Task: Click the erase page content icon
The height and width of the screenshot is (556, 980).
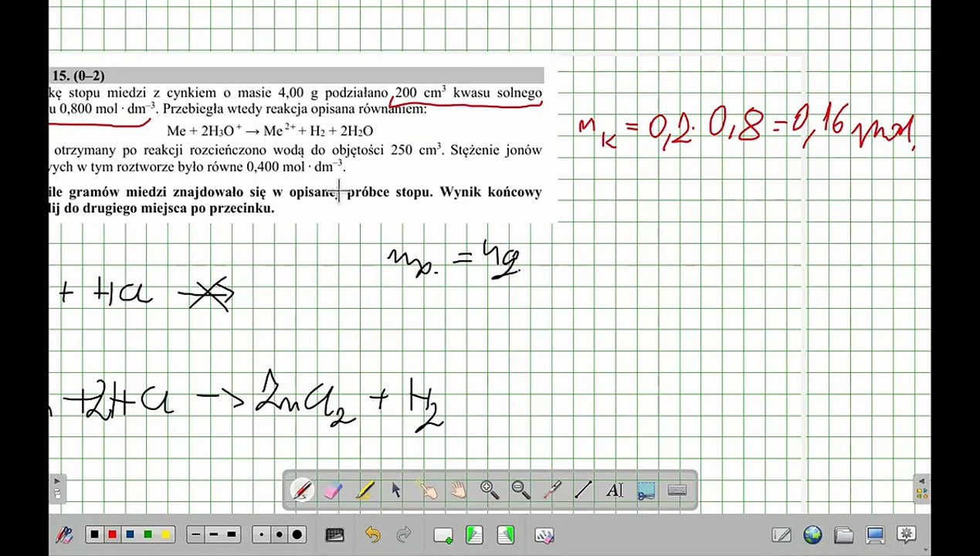Action: 544,534
